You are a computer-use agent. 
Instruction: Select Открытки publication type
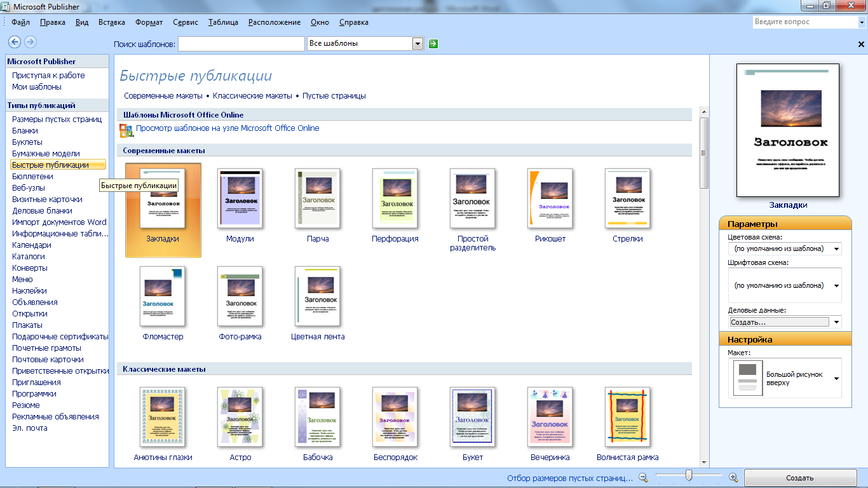pos(30,314)
